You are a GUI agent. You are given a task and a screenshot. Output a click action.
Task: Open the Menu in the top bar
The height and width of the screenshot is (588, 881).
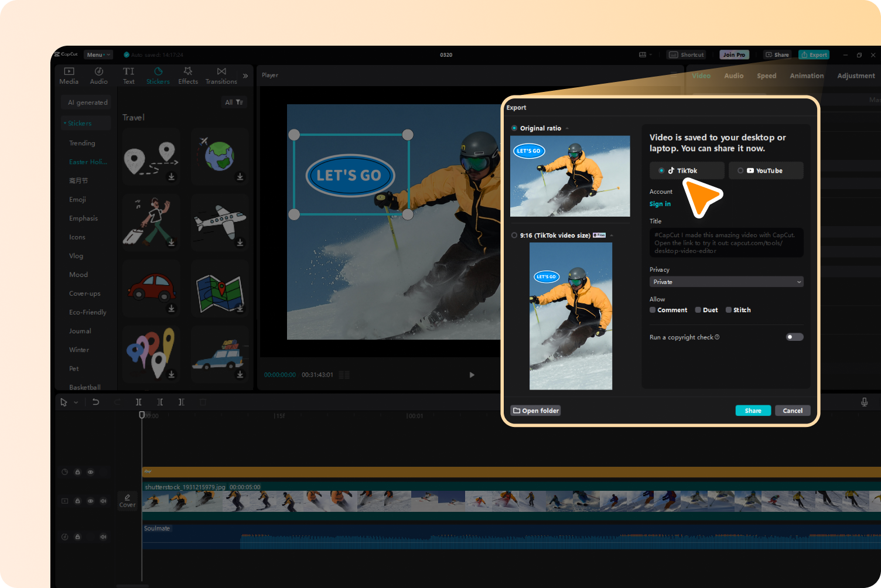[98, 54]
